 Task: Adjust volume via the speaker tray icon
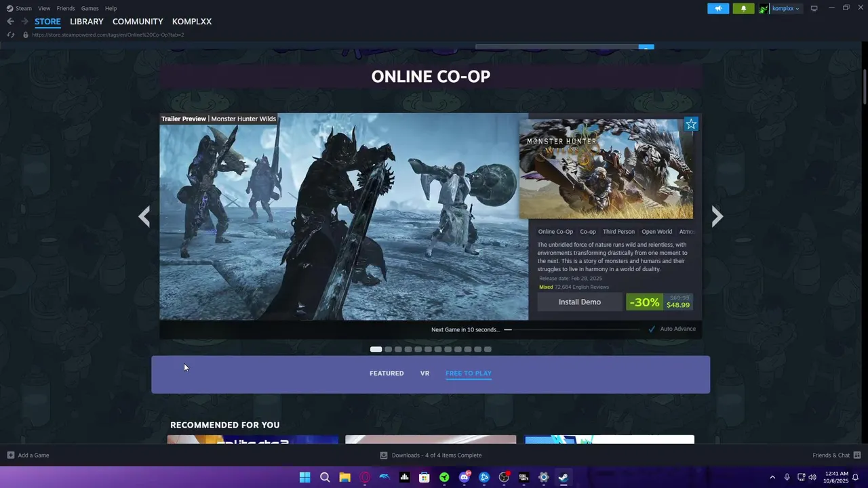point(812,477)
